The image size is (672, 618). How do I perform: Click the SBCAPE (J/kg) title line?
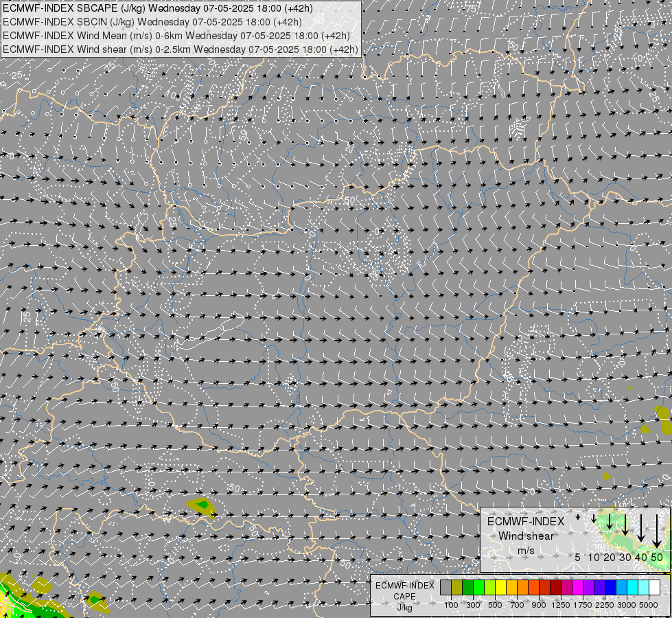(x=158, y=8)
